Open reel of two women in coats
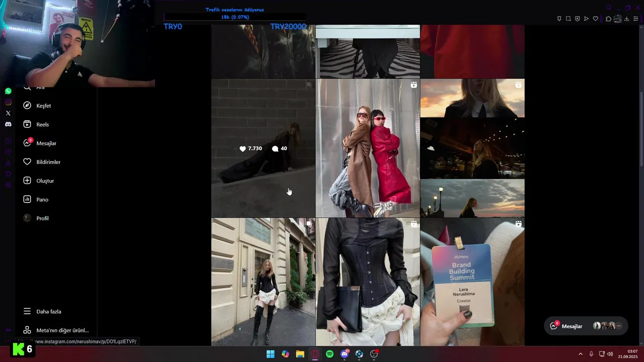 [x=368, y=148]
